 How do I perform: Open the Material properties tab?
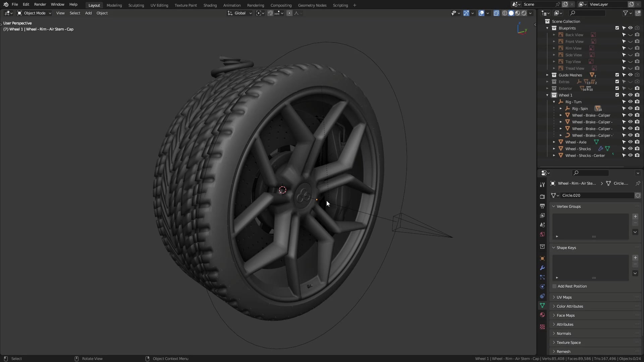pyautogui.click(x=542, y=315)
